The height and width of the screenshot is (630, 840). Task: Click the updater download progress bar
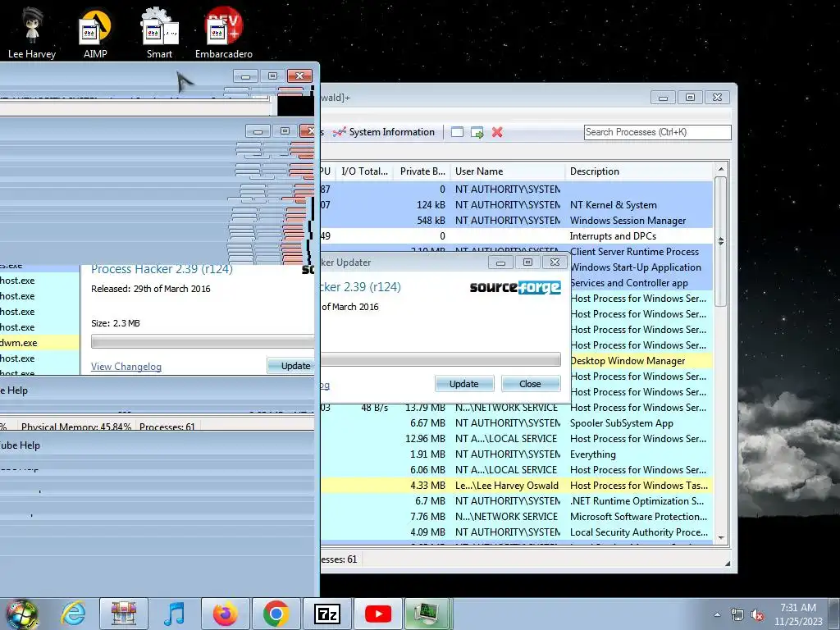[441, 359]
